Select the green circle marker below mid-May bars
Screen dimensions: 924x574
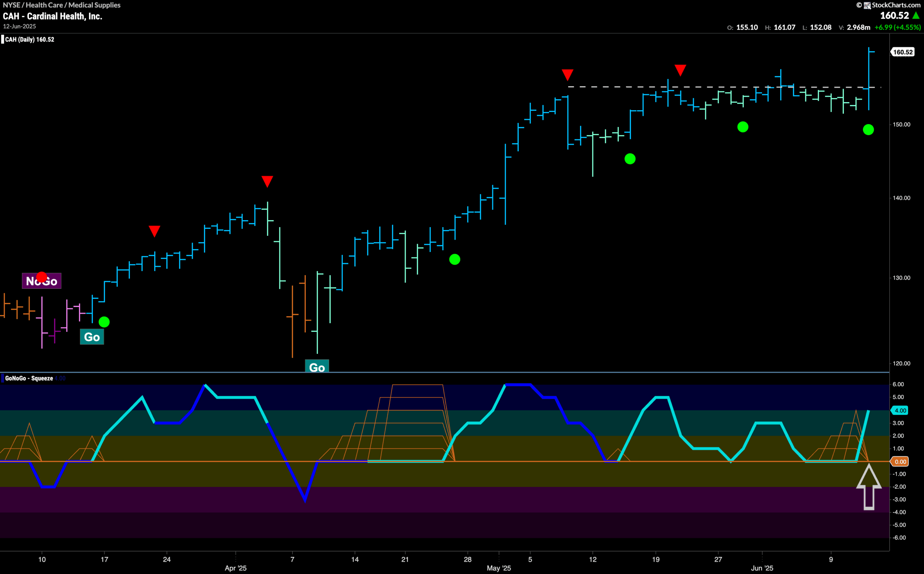[x=630, y=159]
